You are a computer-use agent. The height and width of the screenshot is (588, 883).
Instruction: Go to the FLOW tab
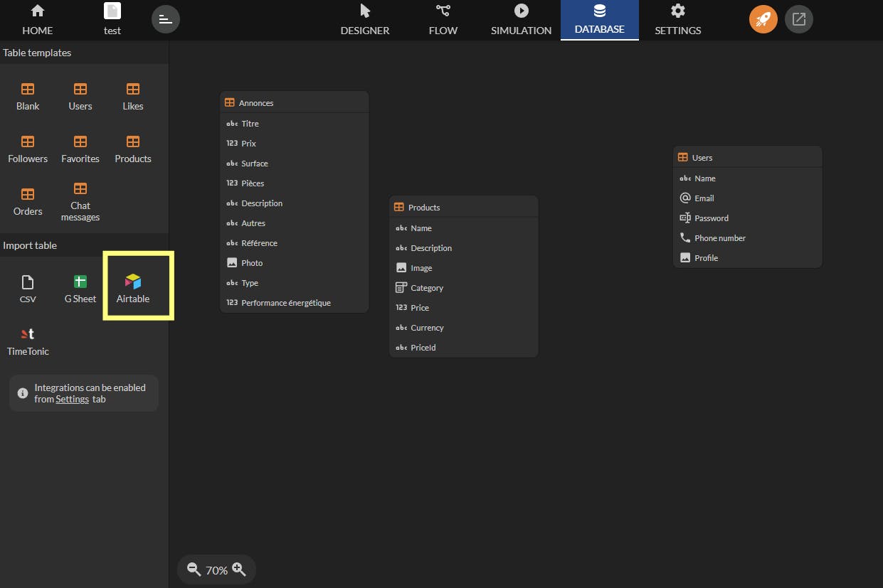coord(443,20)
